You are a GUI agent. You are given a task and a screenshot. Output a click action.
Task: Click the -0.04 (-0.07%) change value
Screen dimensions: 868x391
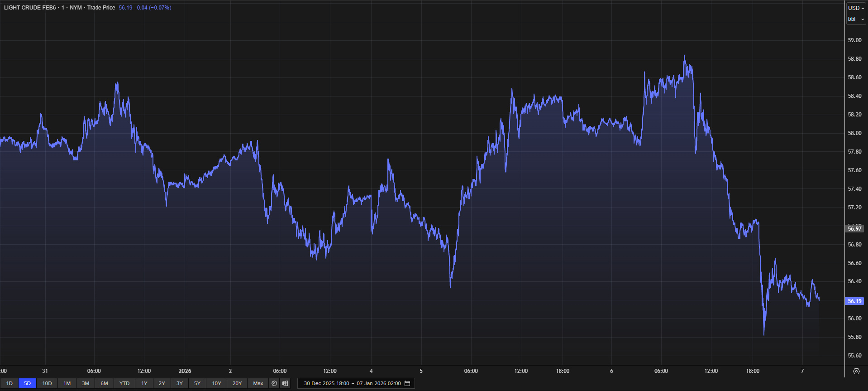coord(153,8)
